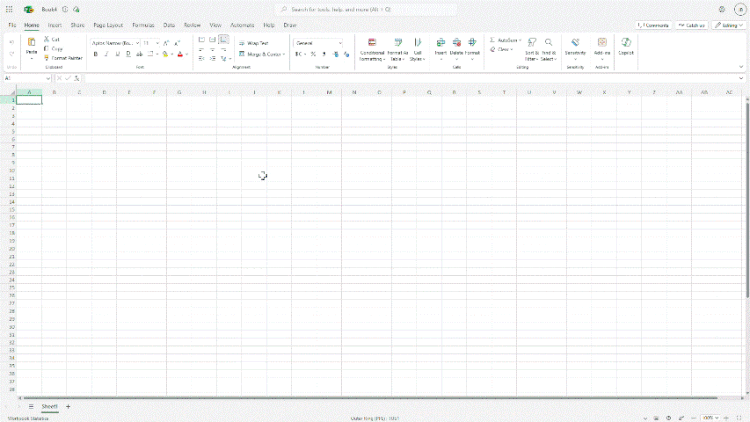Switch to the Data tab
The height and width of the screenshot is (422, 750).
(x=169, y=25)
